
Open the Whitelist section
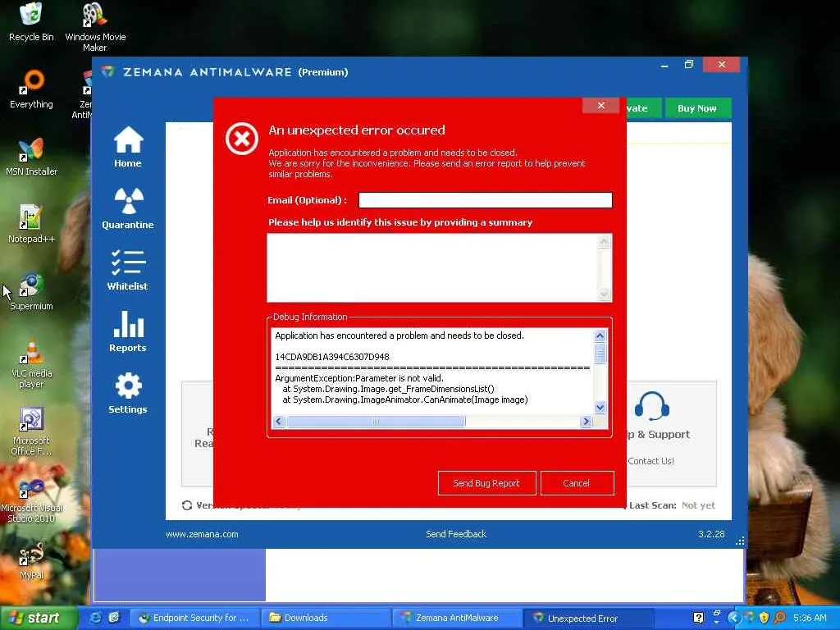pyautogui.click(x=127, y=270)
